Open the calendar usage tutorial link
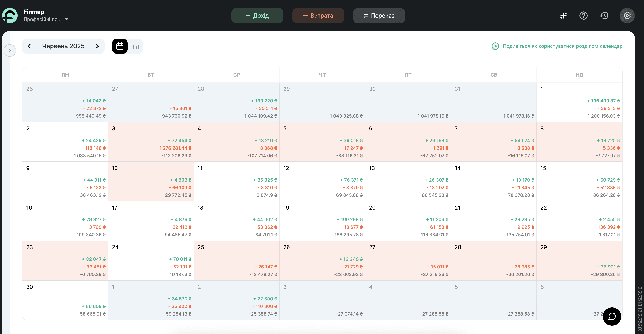644x334 pixels. pos(563,46)
